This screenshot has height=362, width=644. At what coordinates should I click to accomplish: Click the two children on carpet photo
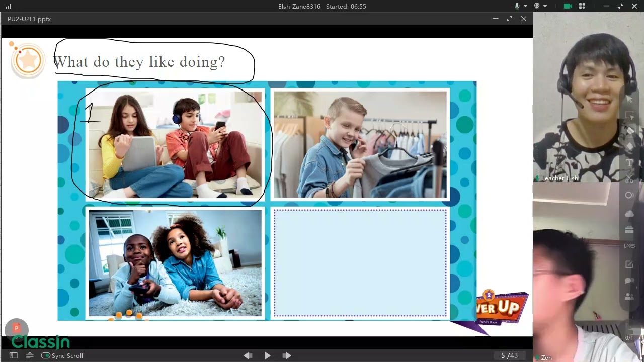pos(175,262)
